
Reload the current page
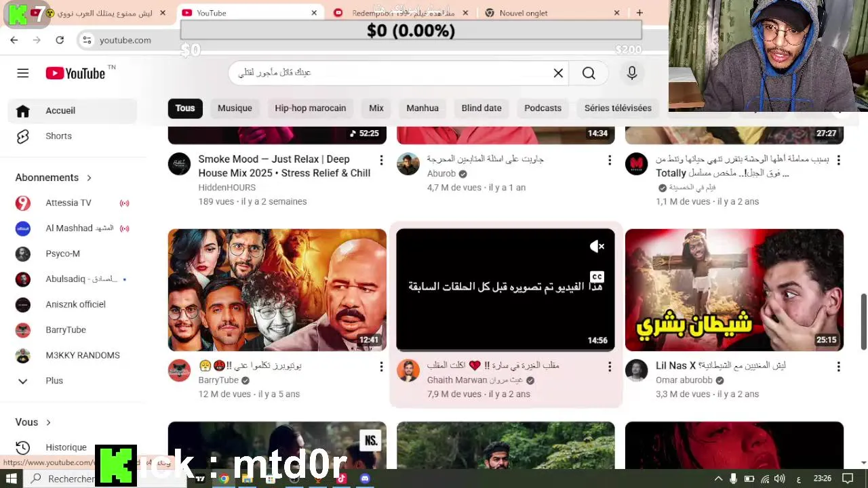[x=60, y=40]
